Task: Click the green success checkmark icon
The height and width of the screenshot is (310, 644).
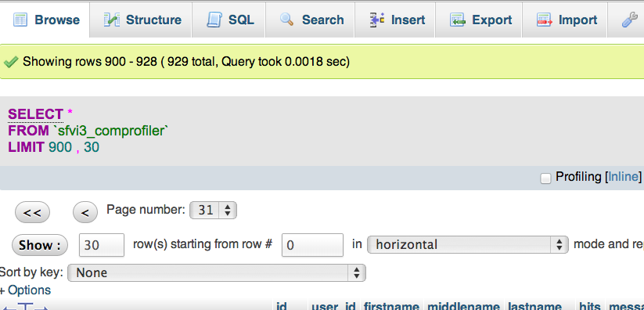Action: tap(11, 62)
